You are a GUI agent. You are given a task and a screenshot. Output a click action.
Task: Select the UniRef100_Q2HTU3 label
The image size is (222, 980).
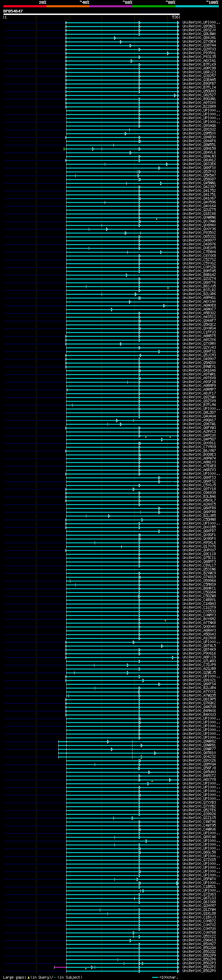199,49
